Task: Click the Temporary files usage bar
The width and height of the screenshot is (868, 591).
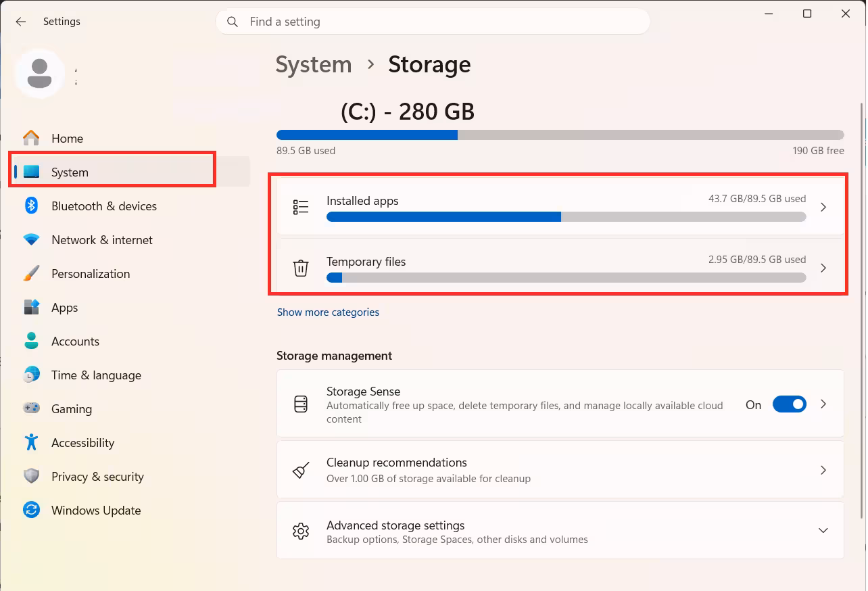Action: pyautogui.click(x=566, y=278)
